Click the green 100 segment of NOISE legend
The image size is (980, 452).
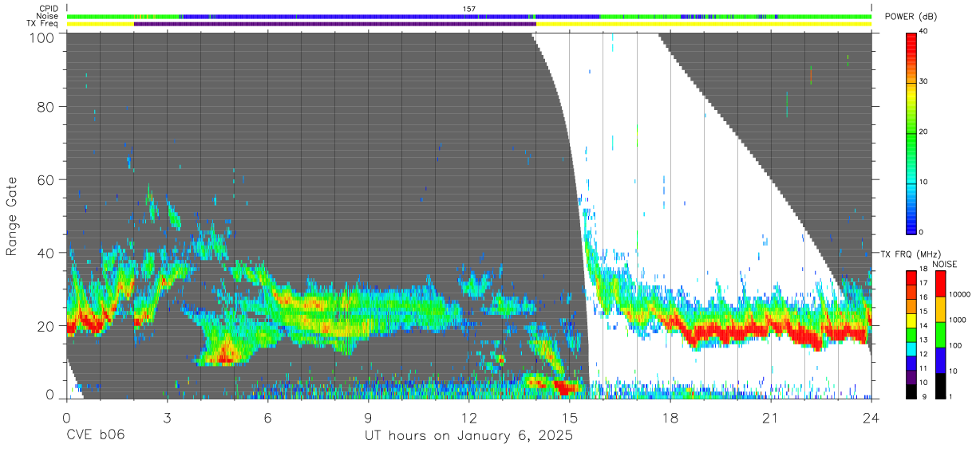939,335
